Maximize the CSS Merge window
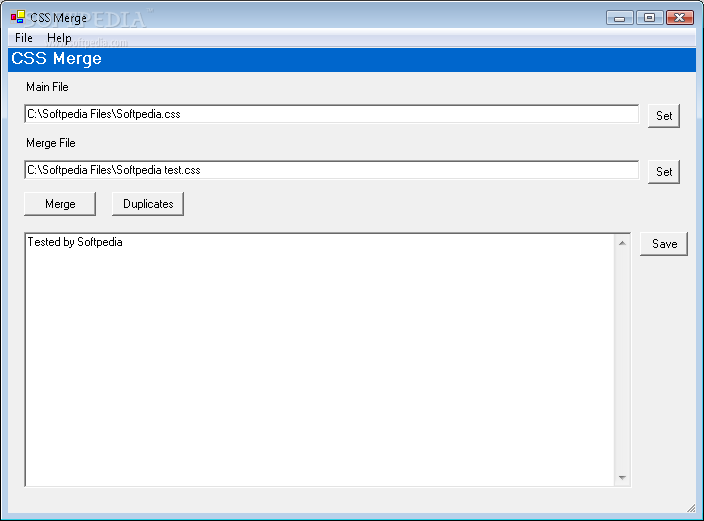Screen dimensions: 704x521 pos(649,18)
